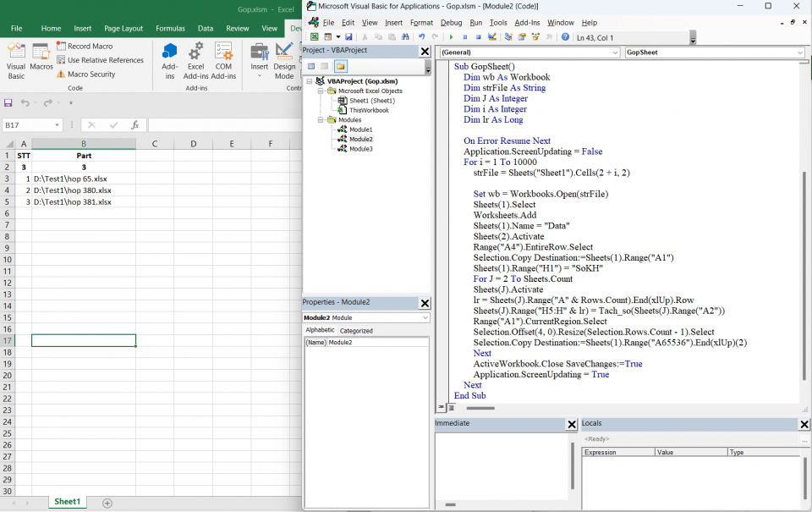Switch to the Categorized properties tab
Image resolution: width=812 pixels, height=512 pixels.
click(x=356, y=331)
